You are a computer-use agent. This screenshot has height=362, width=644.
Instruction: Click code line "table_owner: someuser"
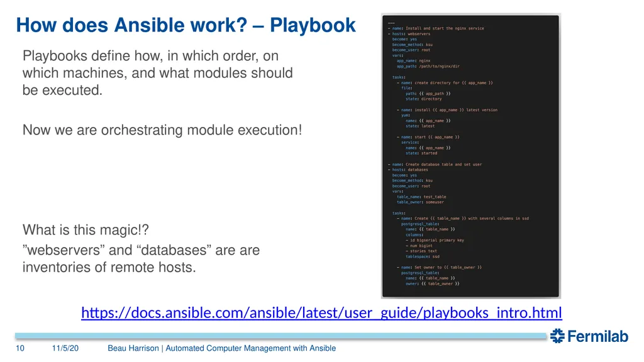420,202
